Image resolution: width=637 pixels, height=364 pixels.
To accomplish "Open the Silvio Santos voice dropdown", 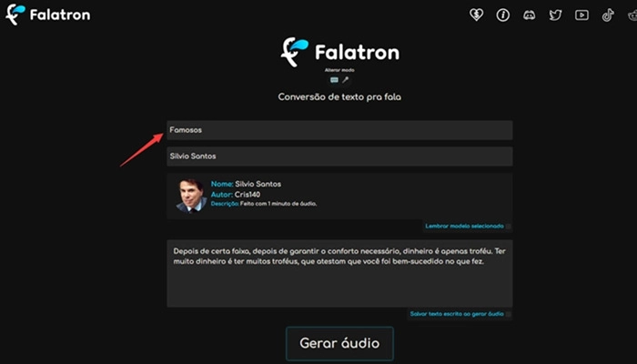I will click(339, 156).
